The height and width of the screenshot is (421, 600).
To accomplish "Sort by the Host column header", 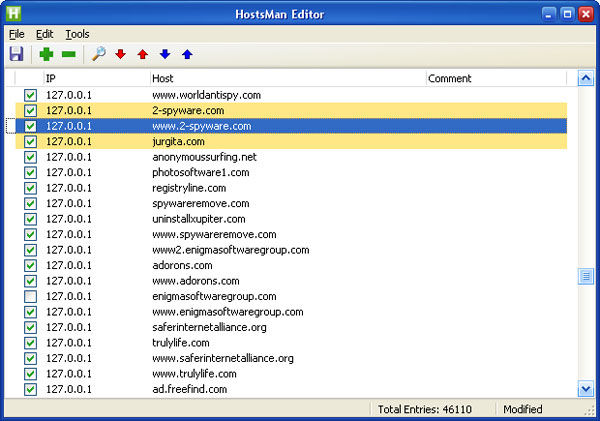I will (288, 78).
